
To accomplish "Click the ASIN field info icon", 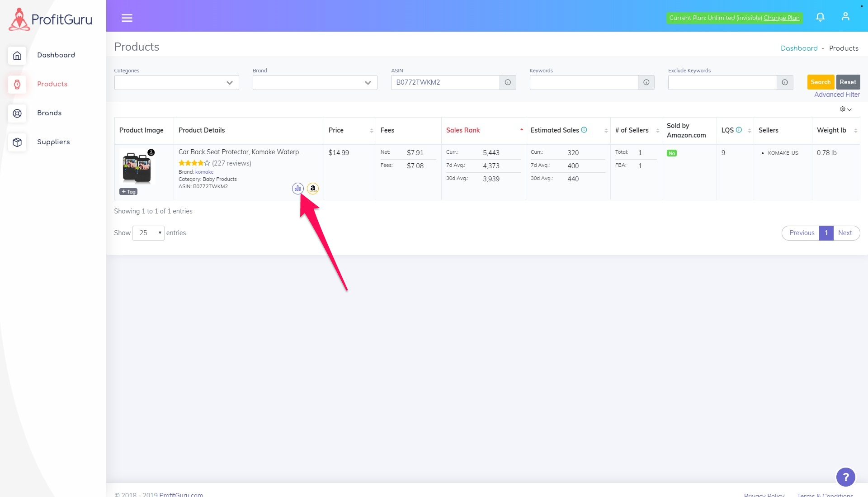I will [x=508, y=82].
